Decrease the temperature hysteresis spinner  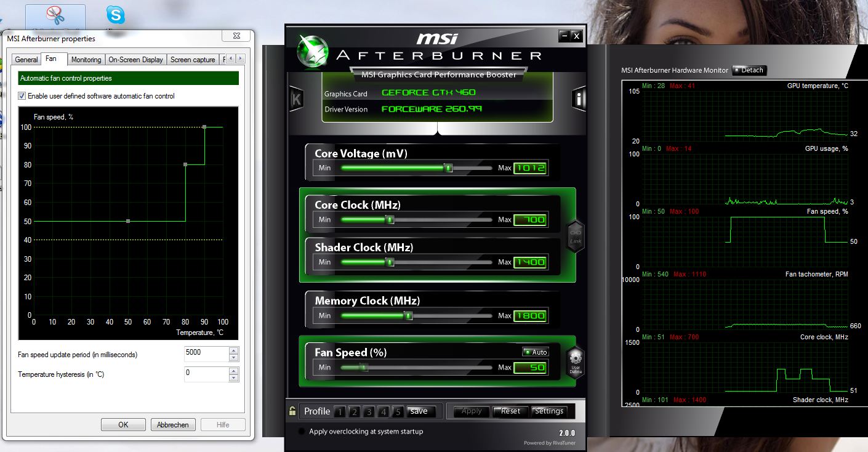pyautogui.click(x=233, y=377)
